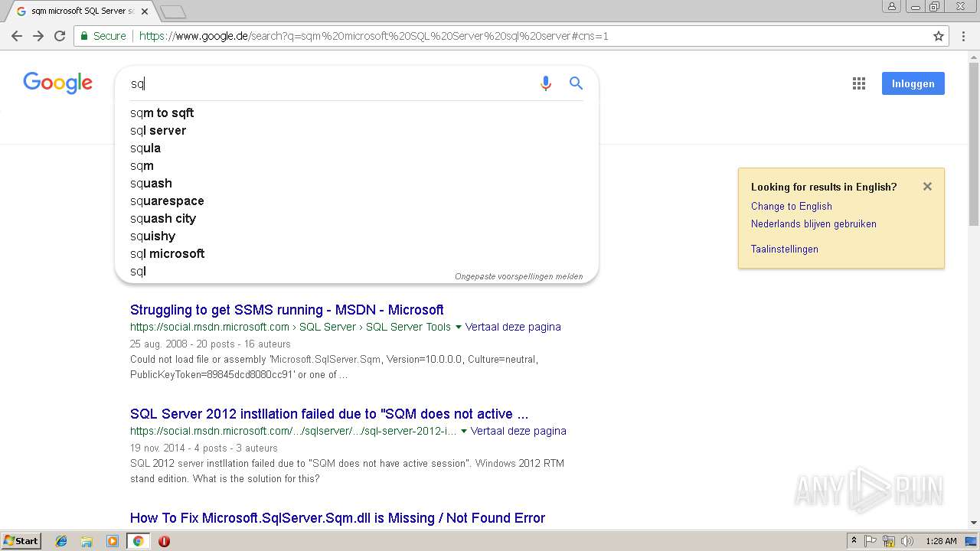Open the Google apps grid
Image resolution: width=980 pixels, height=551 pixels.
[x=859, y=83]
